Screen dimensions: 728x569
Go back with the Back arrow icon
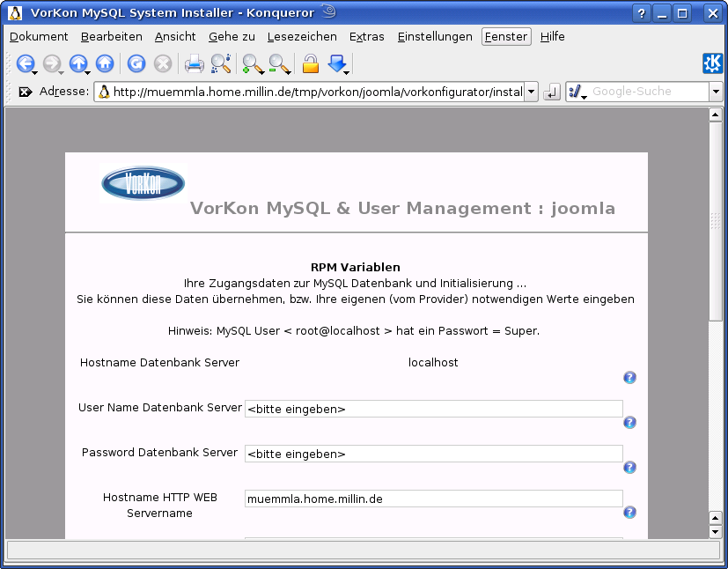(x=26, y=63)
